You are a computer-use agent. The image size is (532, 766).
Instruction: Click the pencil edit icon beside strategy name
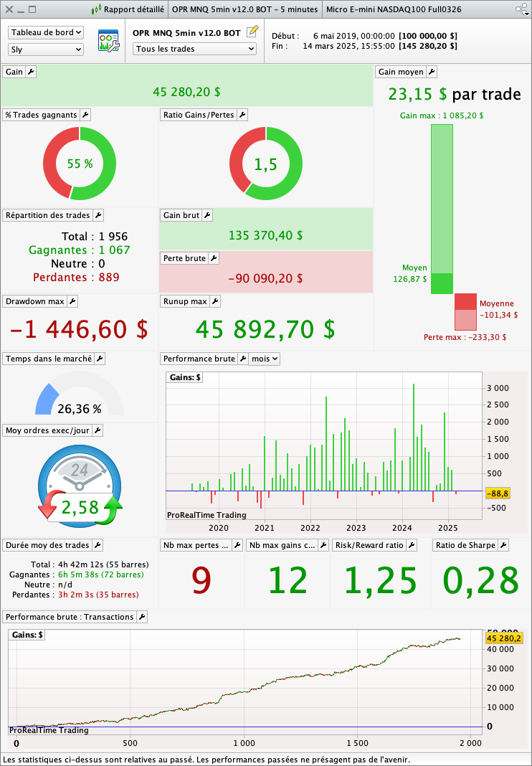252,32
